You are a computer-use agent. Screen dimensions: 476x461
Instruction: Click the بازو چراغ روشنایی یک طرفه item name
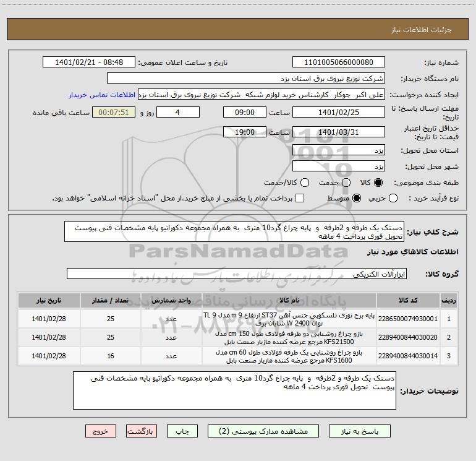(x=289, y=356)
